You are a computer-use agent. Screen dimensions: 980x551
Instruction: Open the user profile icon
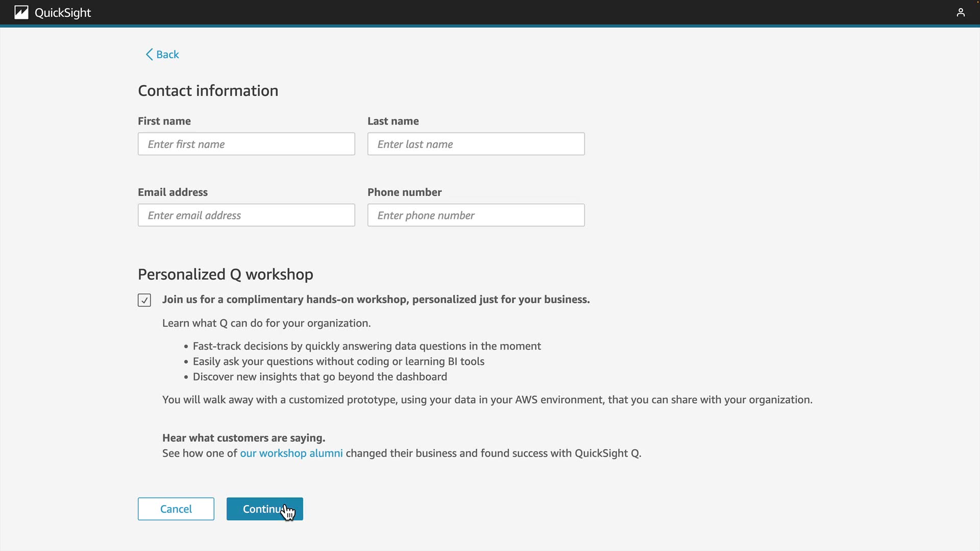click(960, 12)
